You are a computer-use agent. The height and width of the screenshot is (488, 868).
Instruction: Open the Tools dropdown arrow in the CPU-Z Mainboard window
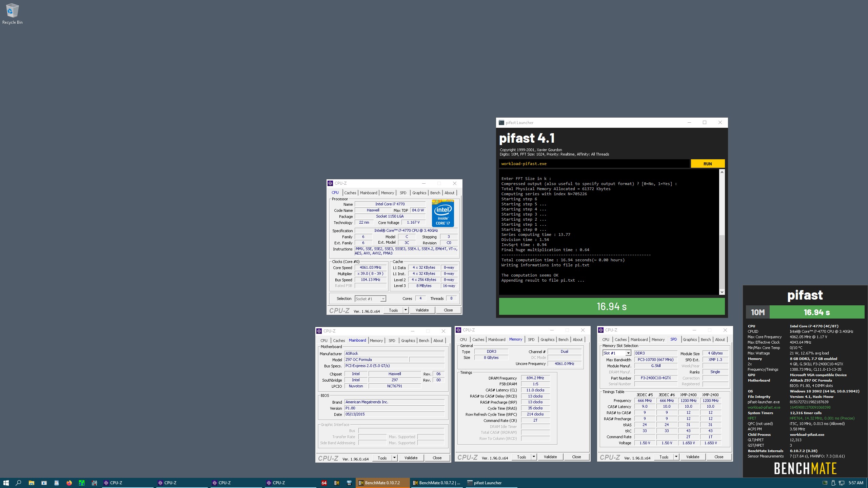394,458
